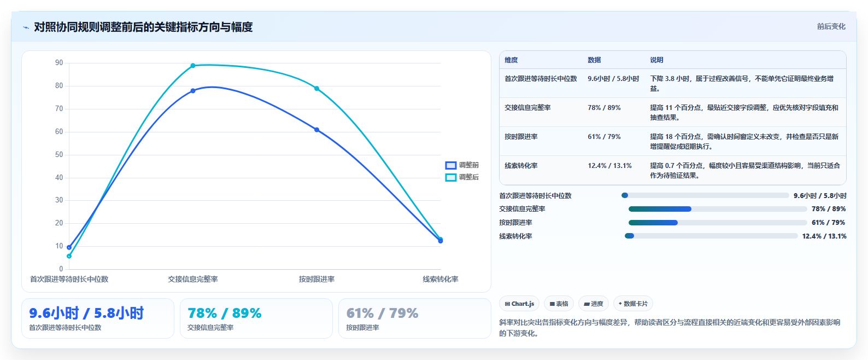Click the 交接信息完整率 progress bar
This screenshot has height=360, width=868.
(x=718, y=209)
